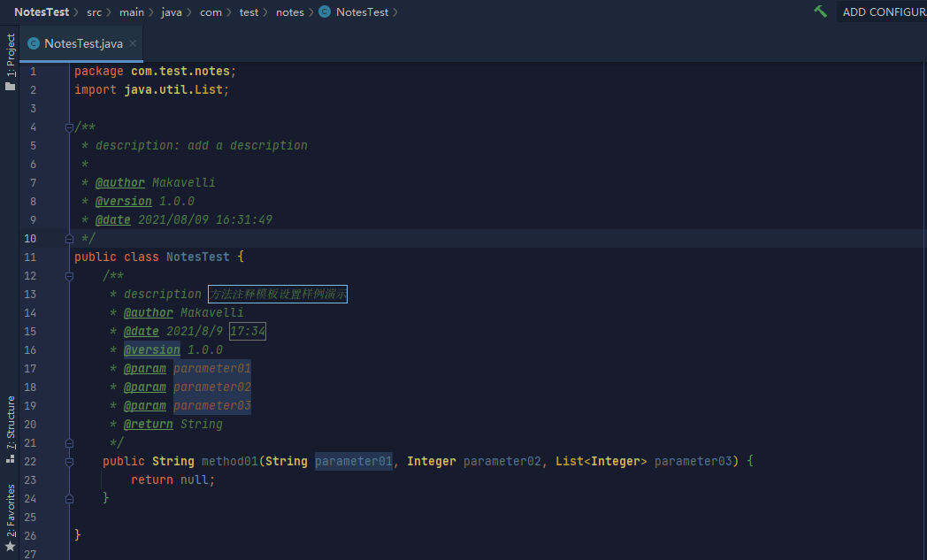Image resolution: width=927 pixels, height=560 pixels.
Task: Click line number 1 in gutter
Action: coord(33,72)
